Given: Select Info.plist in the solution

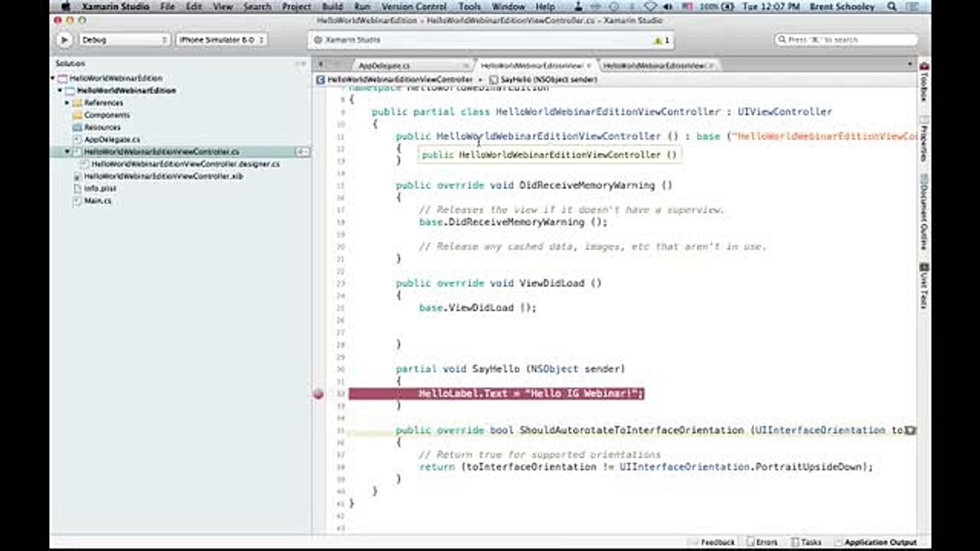Looking at the screenshot, I should pyautogui.click(x=100, y=188).
